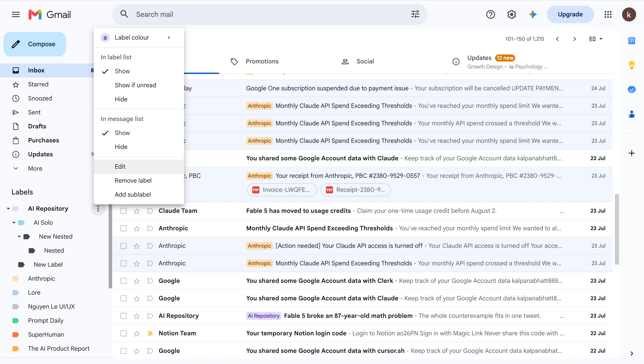
Task: Open the Google apps grid
Action: click(x=608, y=14)
